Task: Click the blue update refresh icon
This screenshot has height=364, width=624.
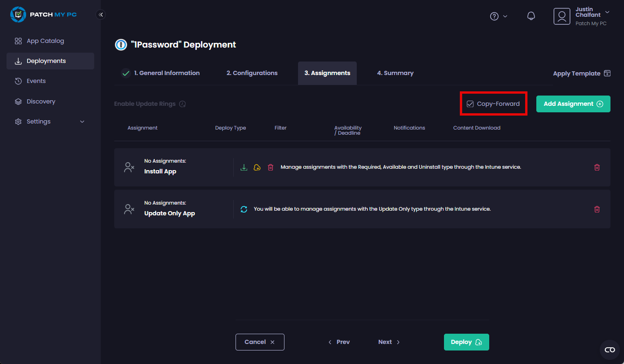Action: click(x=243, y=209)
